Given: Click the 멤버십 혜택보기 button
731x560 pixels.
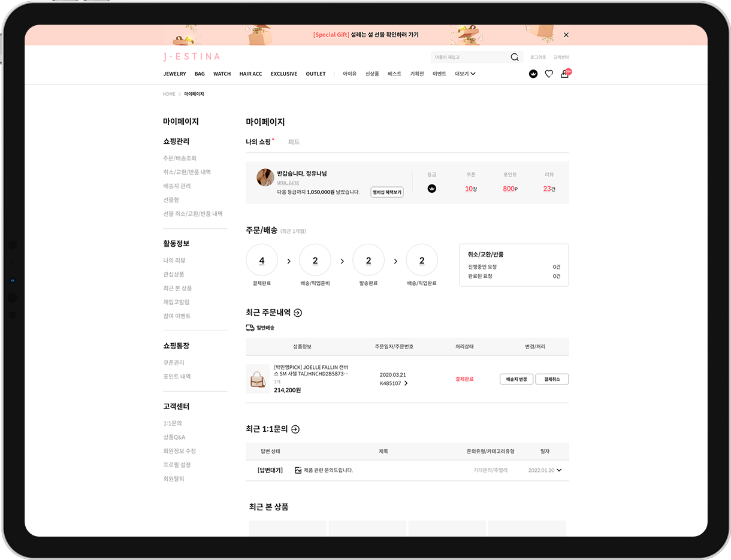Looking at the screenshot, I should [387, 192].
